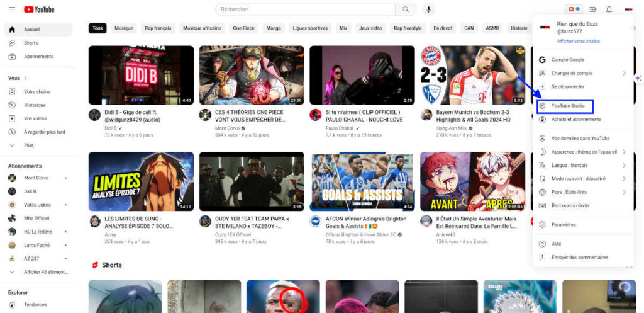Select the Jeux vidéo chip
The image size is (644, 313).
tap(370, 28)
